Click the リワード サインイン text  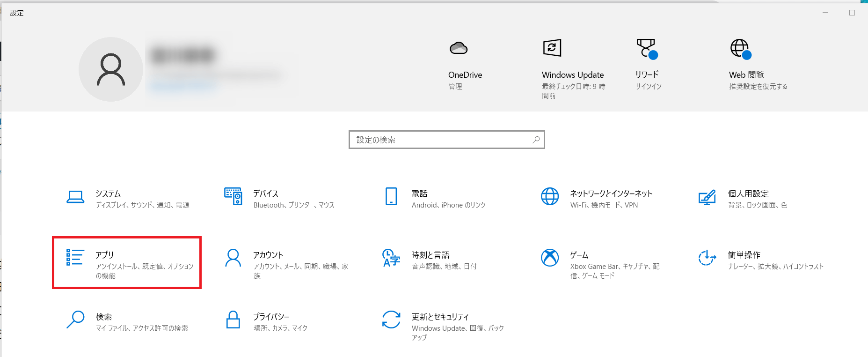[649, 86]
